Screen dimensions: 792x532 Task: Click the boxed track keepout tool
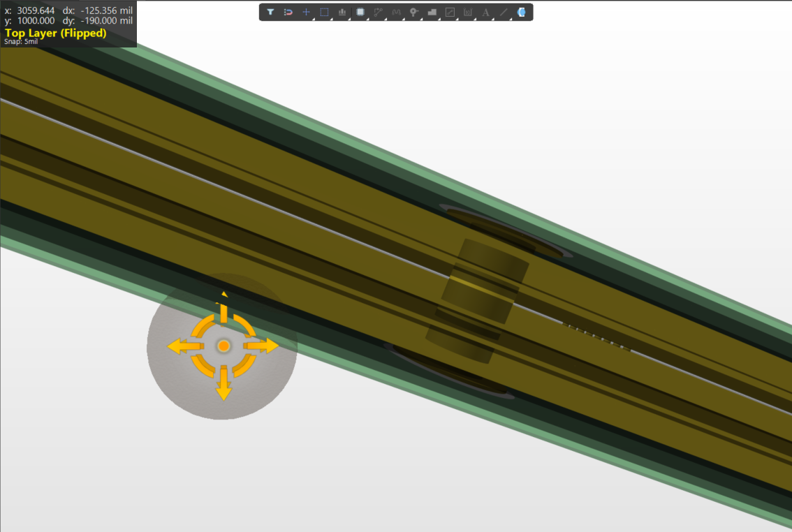pyautogui.click(x=450, y=12)
